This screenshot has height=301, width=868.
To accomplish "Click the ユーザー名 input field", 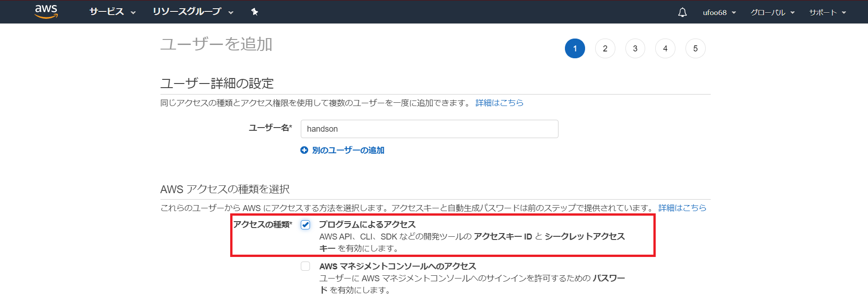I will coord(430,129).
